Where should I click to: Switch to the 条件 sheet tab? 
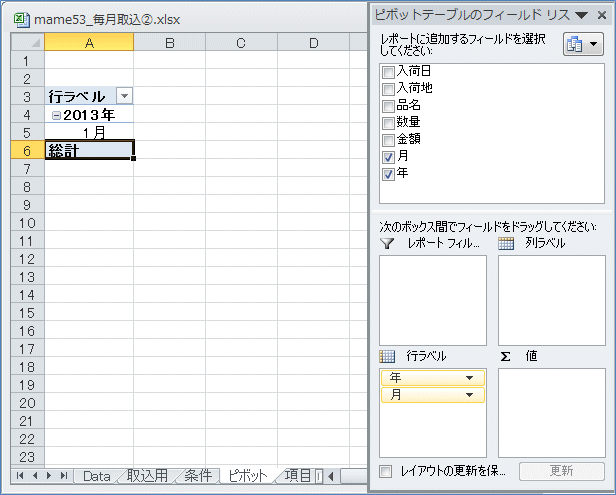tap(198, 476)
